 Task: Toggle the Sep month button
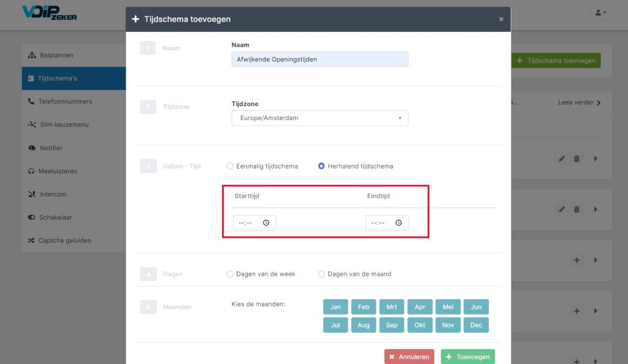pyautogui.click(x=392, y=325)
